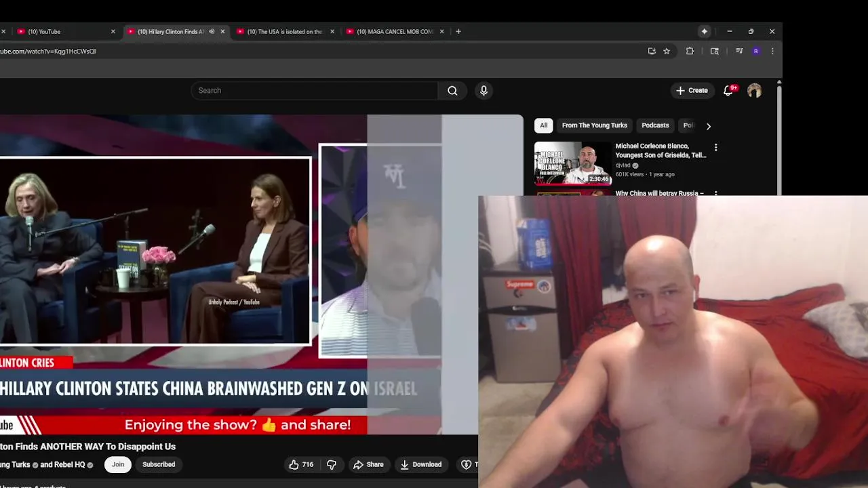The image size is (868, 488).
Task: Click the video title text below player
Action: pos(87,447)
